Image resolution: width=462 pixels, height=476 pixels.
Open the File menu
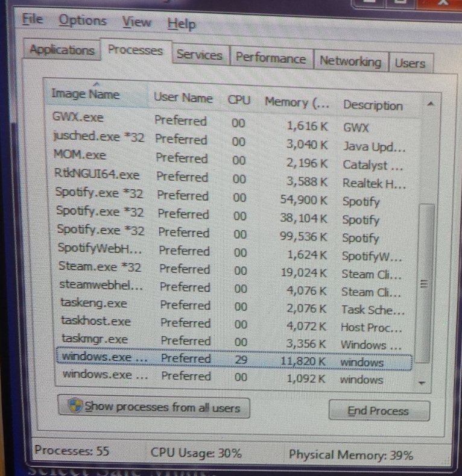[32, 19]
